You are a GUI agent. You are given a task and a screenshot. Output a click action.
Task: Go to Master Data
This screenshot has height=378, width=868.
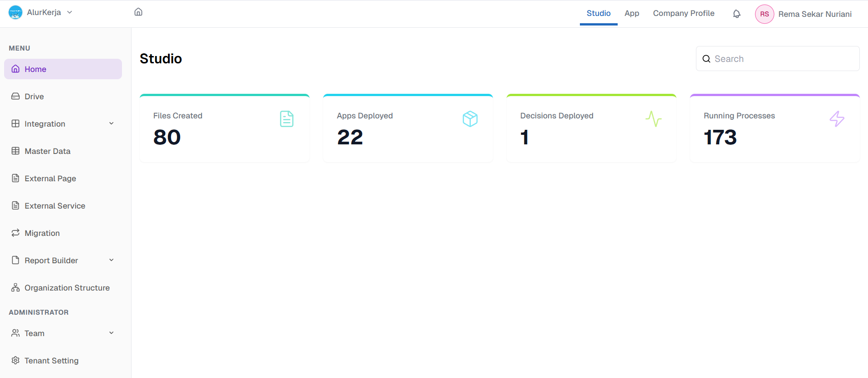[x=47, y=151]
